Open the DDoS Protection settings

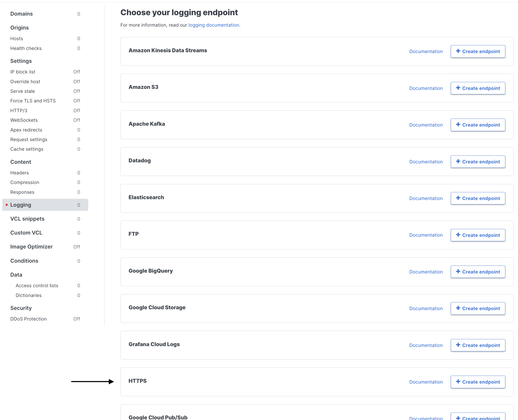pos(28,319)
